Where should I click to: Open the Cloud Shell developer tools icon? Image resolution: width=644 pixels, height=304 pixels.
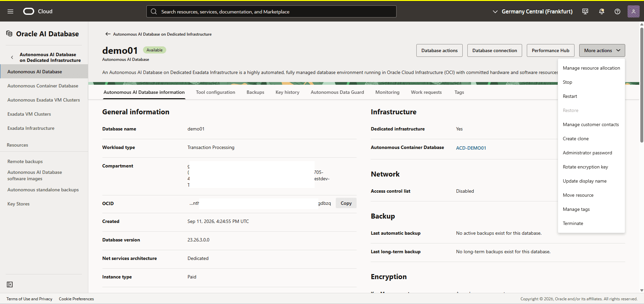click(585, 11)
